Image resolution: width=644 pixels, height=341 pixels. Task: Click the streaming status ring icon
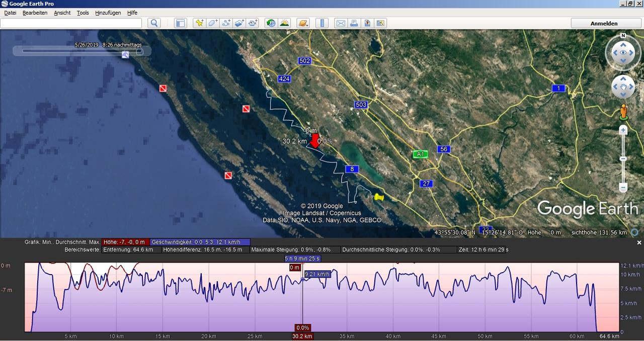[635, 232]
